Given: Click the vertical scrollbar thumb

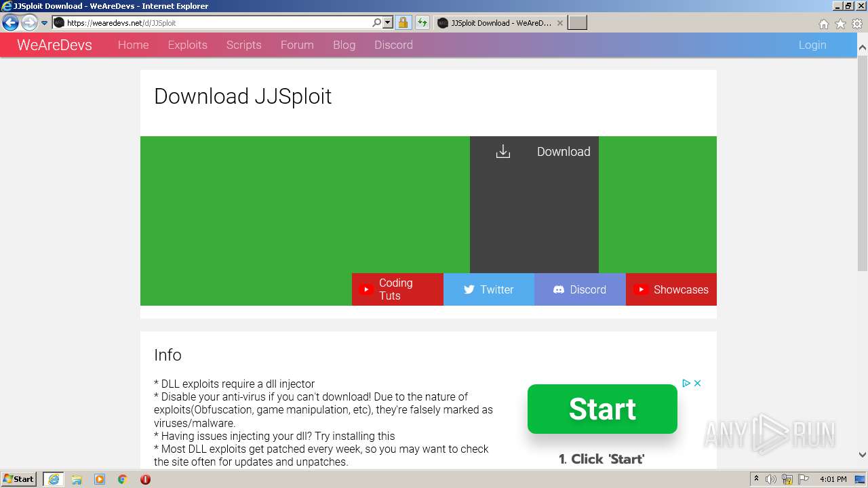Looking at the screenshot, I should click(863, 163).
